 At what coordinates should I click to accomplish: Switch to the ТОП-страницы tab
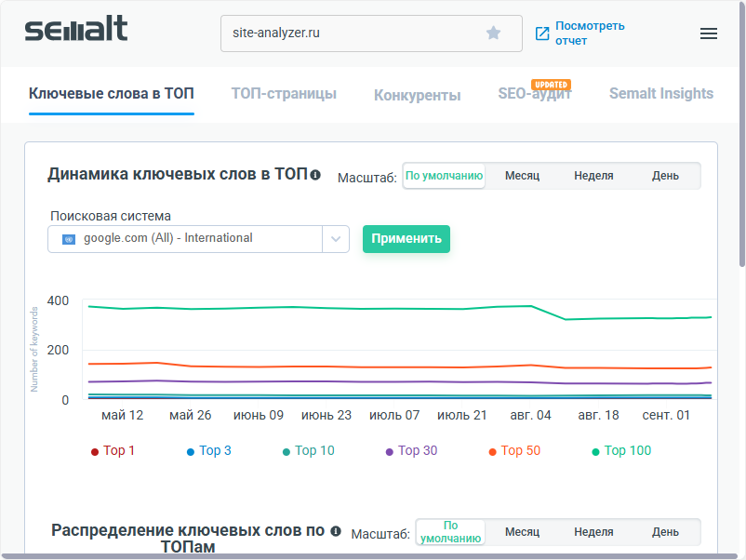click(284, 93)
